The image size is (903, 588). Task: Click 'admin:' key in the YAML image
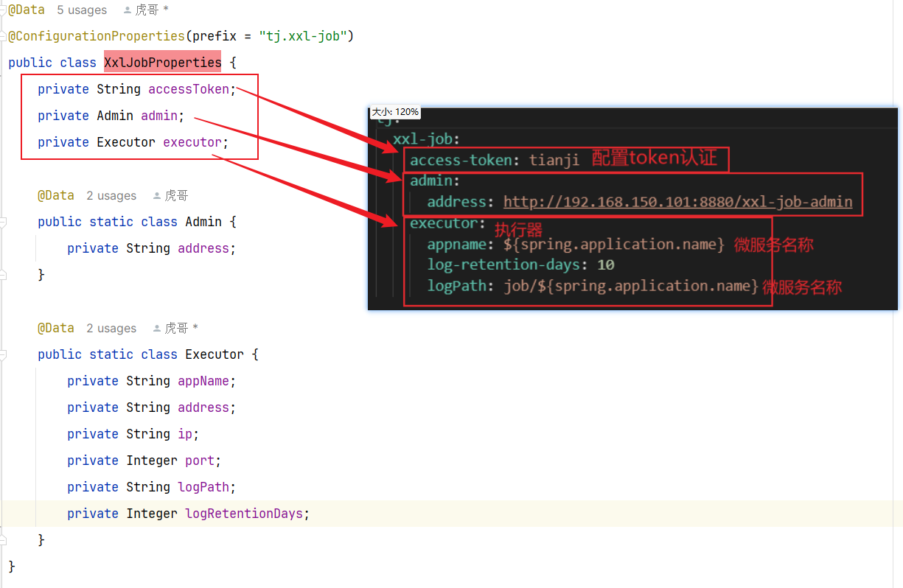pyautogui.click(x=435, y=181)
